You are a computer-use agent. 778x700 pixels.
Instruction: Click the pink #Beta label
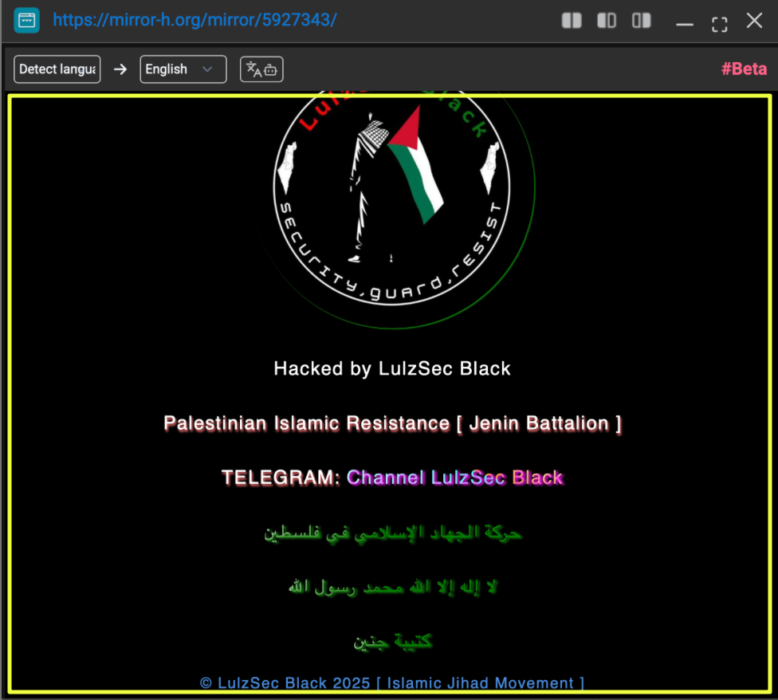744,69
